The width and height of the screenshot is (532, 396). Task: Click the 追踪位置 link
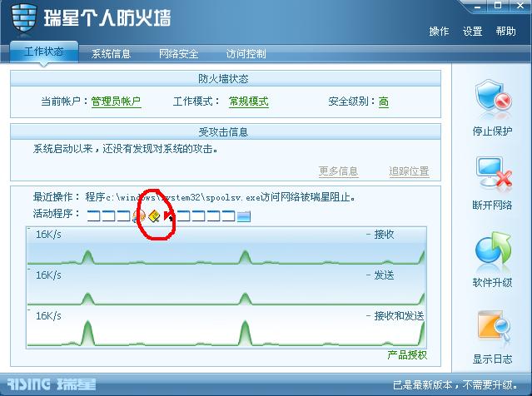[409, 171]
